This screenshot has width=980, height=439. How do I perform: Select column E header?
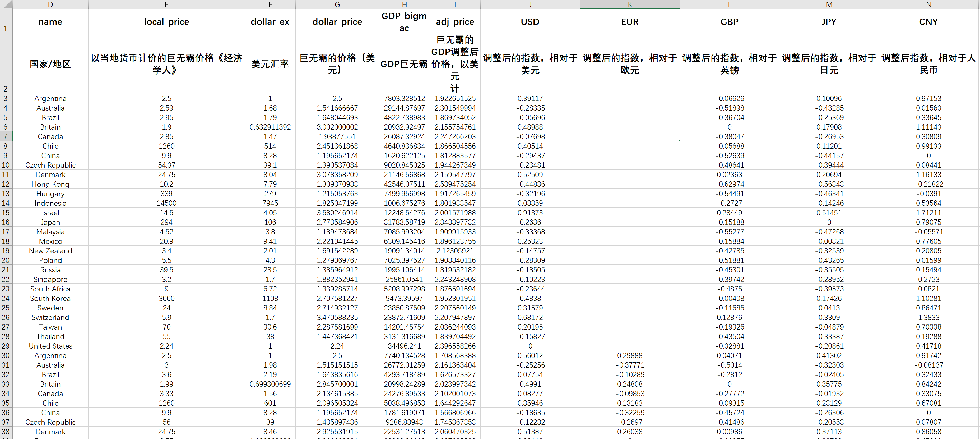pos(166,4)
